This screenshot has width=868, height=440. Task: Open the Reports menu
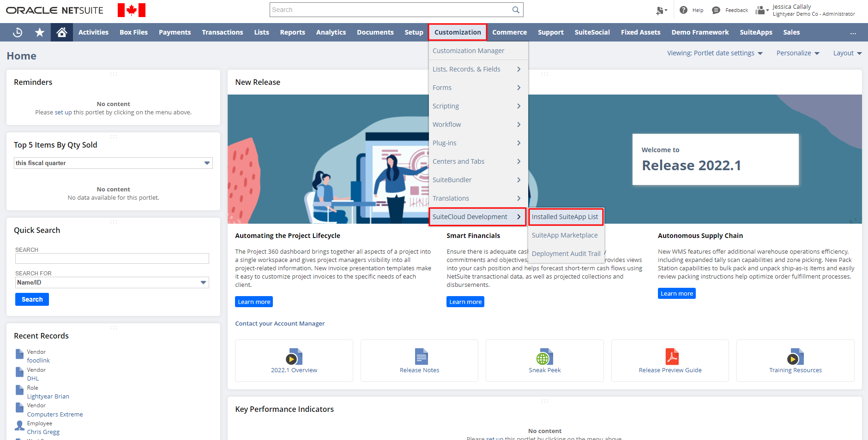[292, 32]
